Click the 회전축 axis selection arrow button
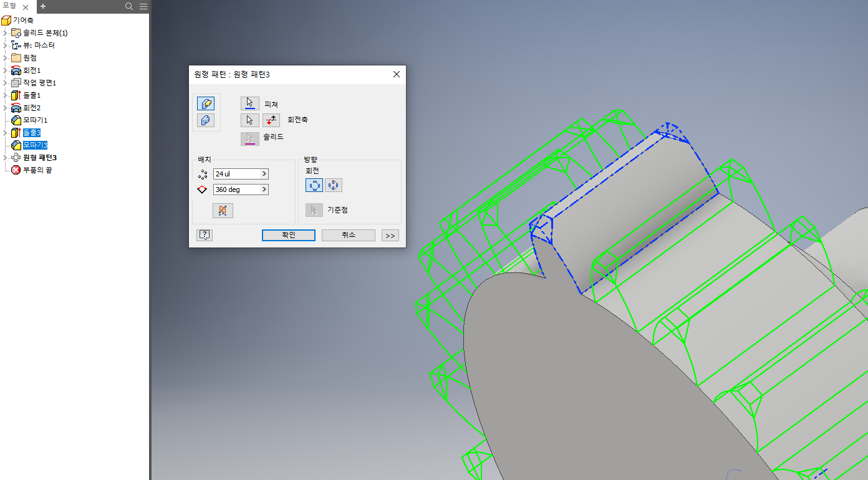The width and height of the screenshot is (868, 480). point(250,120)
